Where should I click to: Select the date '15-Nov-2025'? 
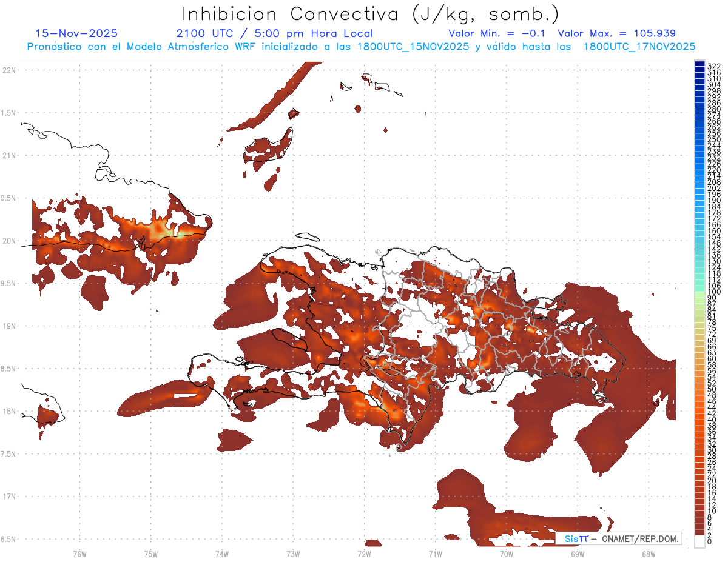click(x=77, y=33)
